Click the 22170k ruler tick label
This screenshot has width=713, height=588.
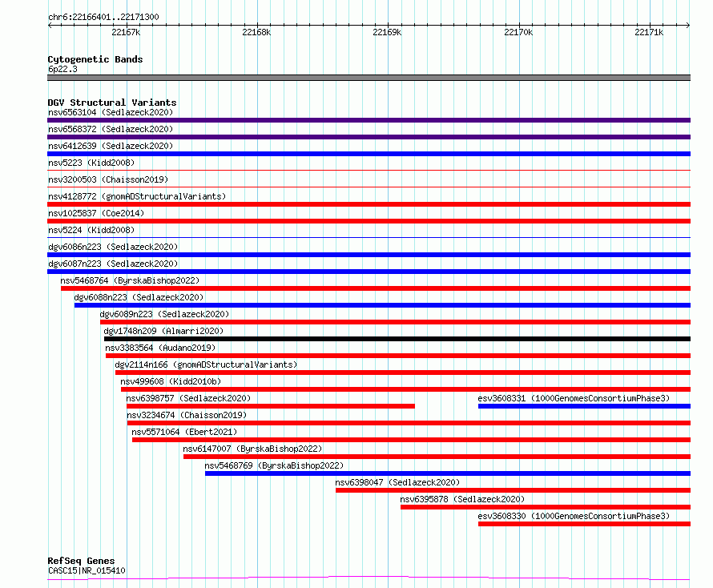518,32
